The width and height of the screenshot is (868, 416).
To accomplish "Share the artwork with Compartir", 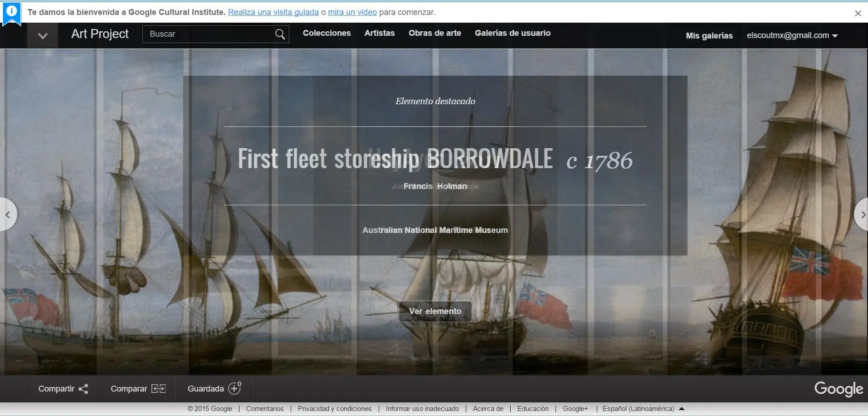I will (x=63, y=389).
